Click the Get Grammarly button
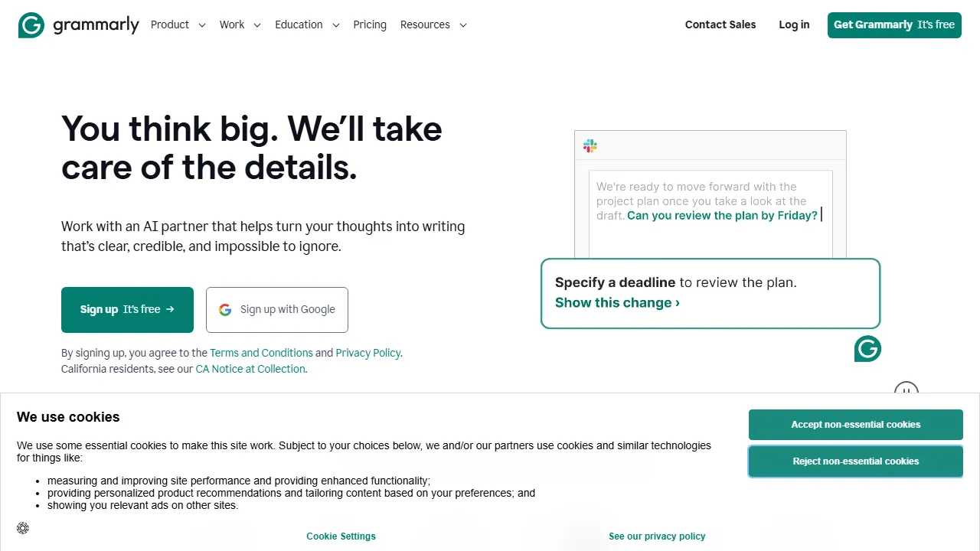The width and height of the screenshot is (980, 551). 894,24
